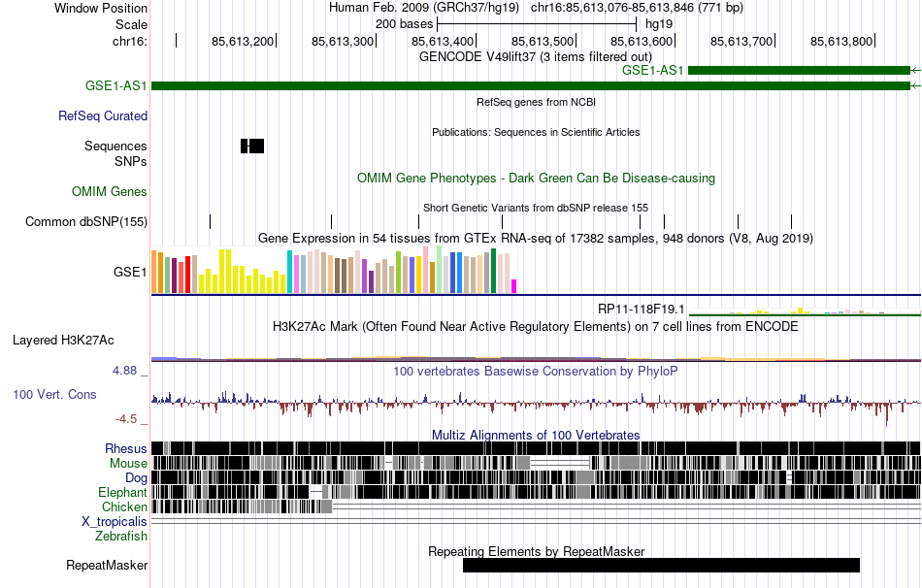Click the dark green bar in GSE1 chart
922x588 pixels.
(493, 271)
